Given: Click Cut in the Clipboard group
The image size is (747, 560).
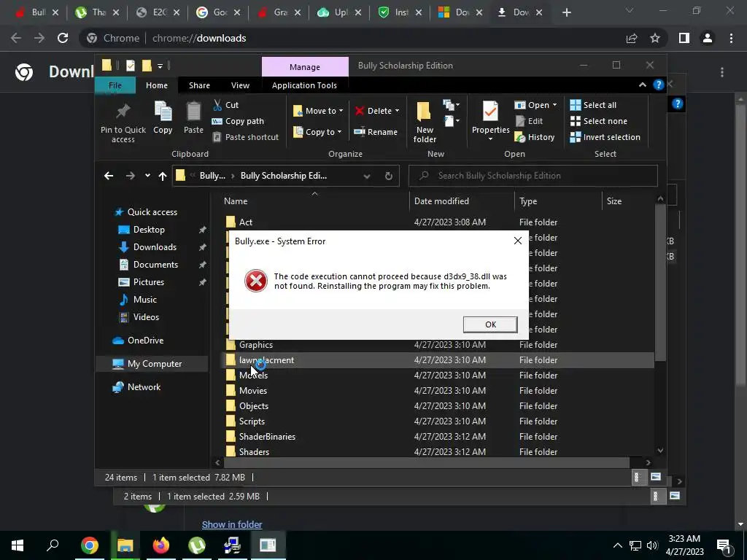Looking at the screenshot, I should coord(226,105).
